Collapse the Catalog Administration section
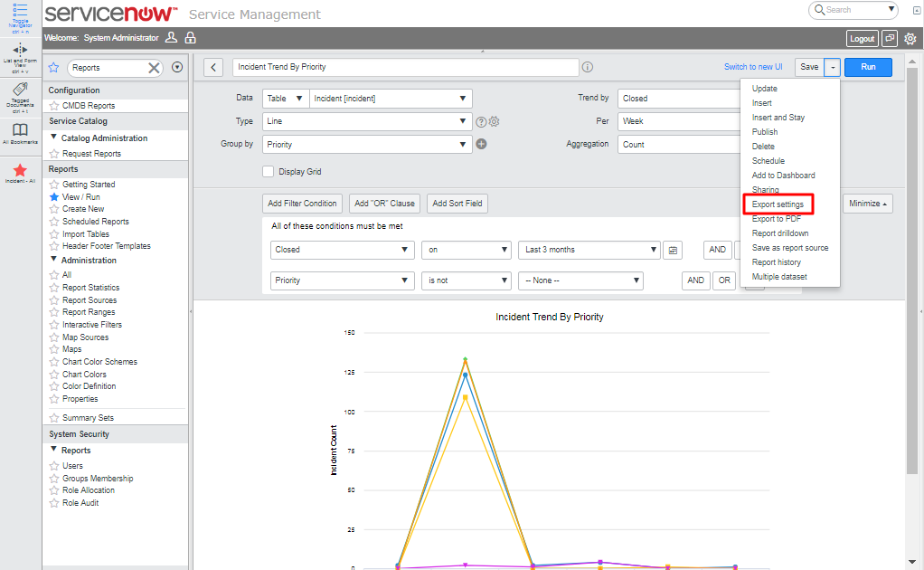This screenshot has width=924, height=570. pos(54,138)
